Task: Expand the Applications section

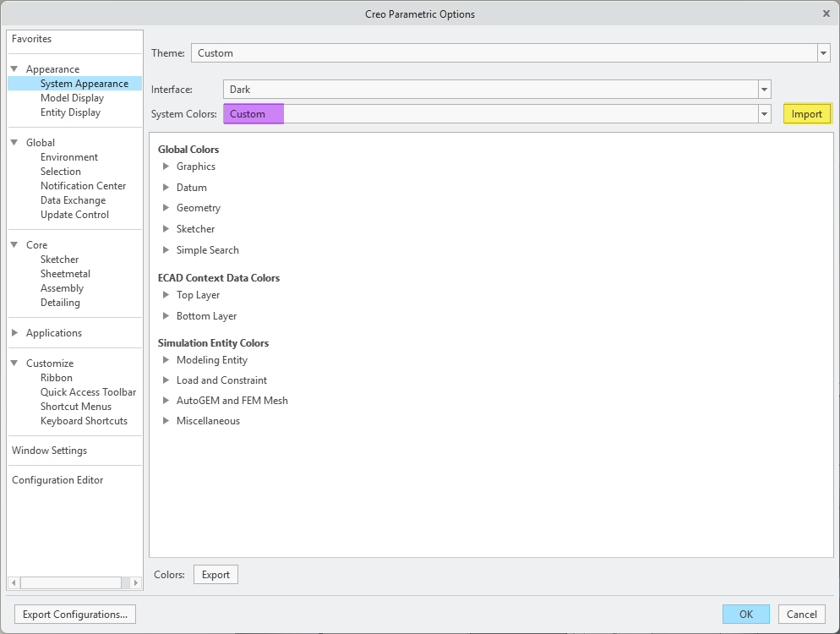Action: [x=14, y=333]
